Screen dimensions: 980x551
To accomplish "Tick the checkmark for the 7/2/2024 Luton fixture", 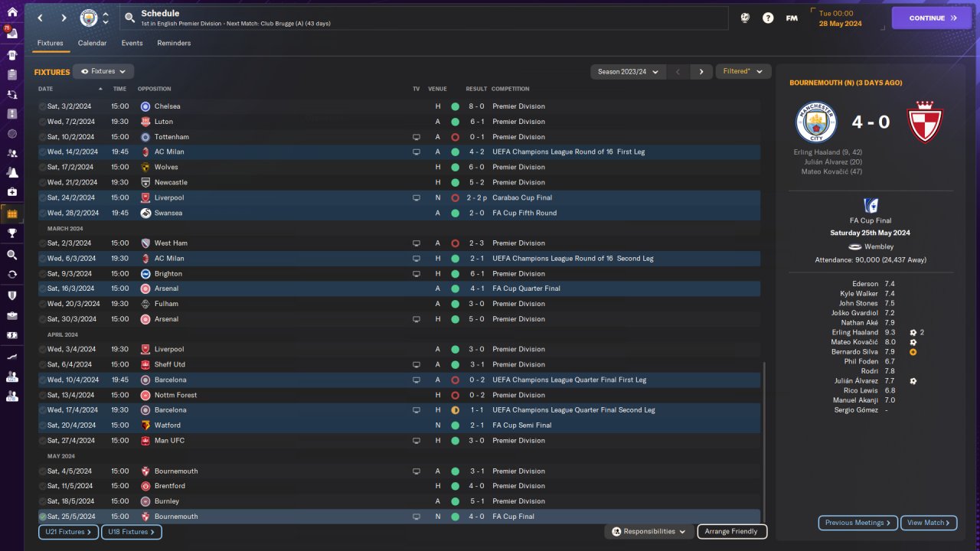I will (43, 122).
